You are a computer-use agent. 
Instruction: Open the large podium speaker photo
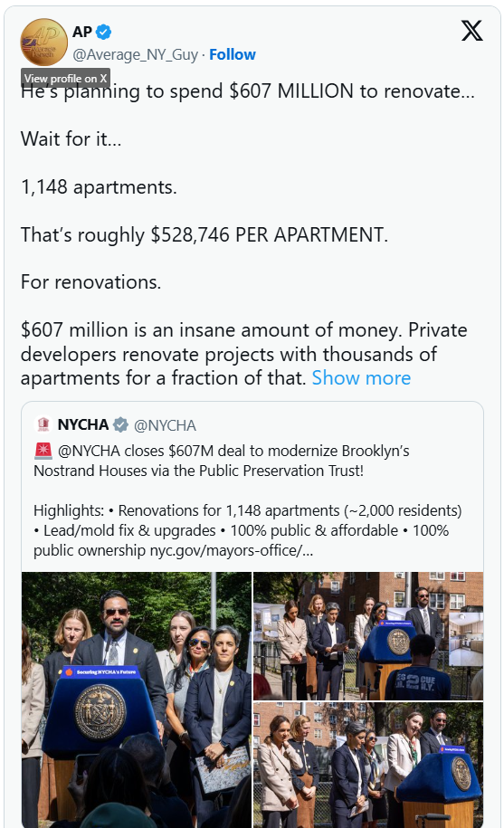click(137, 700)
